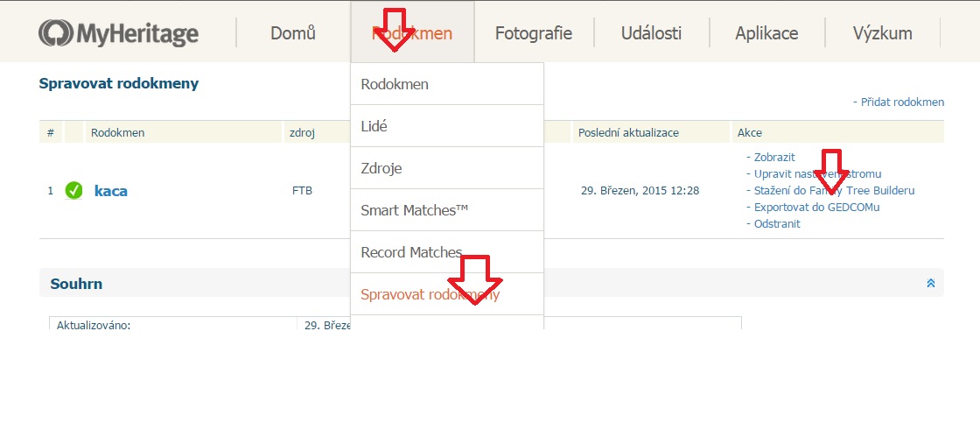Select the Aplikace navigation tab
The height and width of the screenshot is (437, 980).
click(x=766, y=33)
